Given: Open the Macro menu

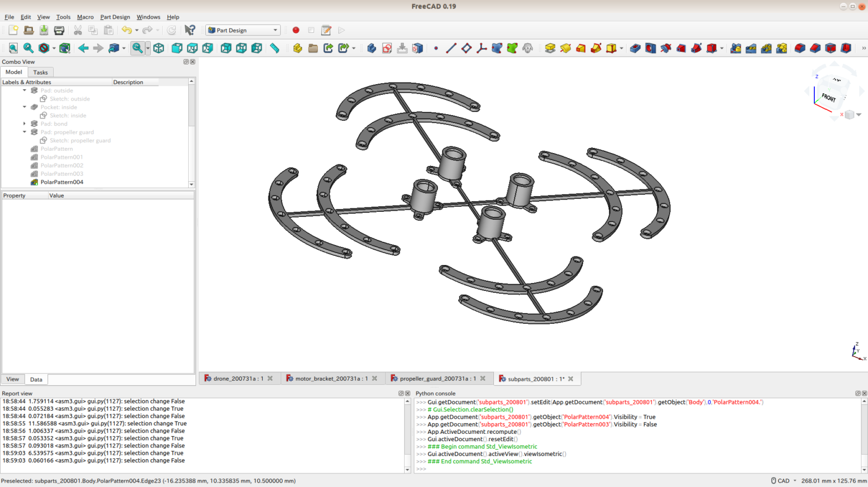Looking at the screenshot, I should pyautogui.click(x=85, y=17).
